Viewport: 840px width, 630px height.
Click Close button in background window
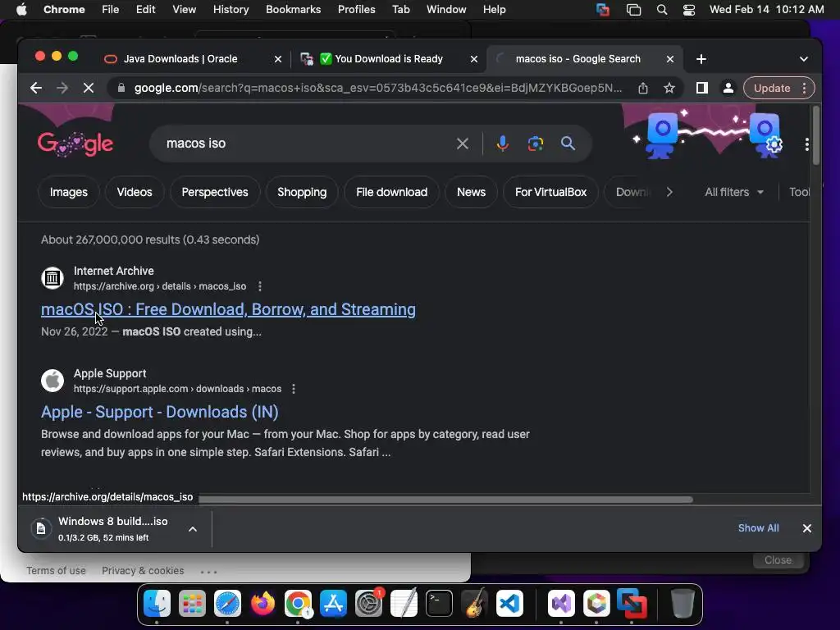[x=778, y=559]
